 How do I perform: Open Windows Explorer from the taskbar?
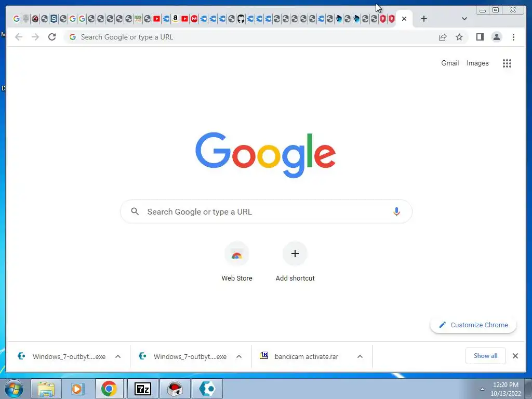(x=46, y=389)
